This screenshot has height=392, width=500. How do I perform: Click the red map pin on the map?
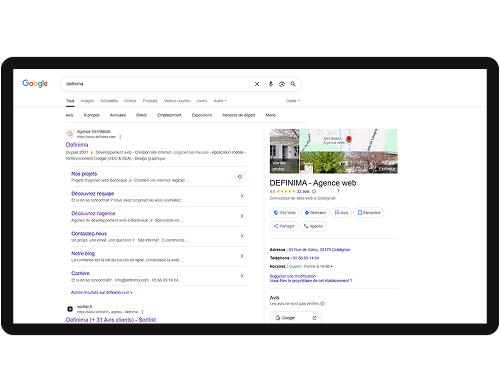(x=349, y=139)
